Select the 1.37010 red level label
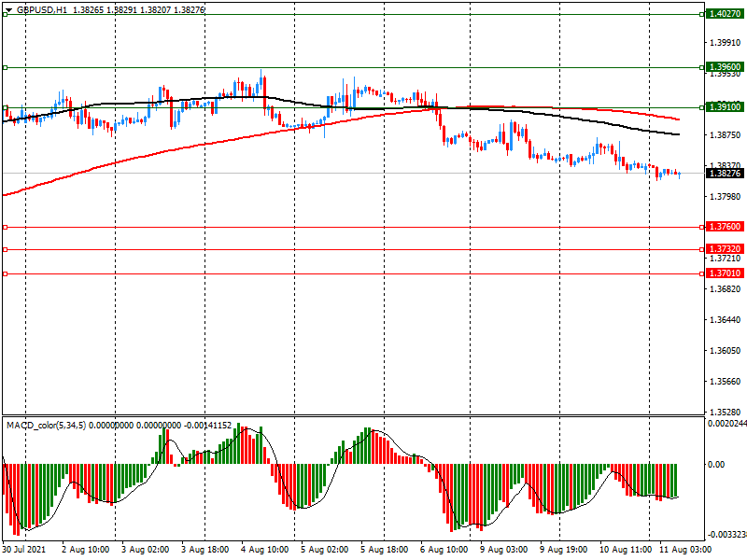The image size is (747, 560). click(x=725, y=273)
